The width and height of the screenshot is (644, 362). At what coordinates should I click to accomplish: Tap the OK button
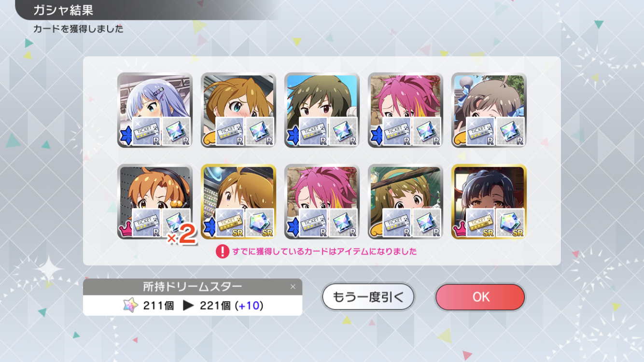[480, 297]
